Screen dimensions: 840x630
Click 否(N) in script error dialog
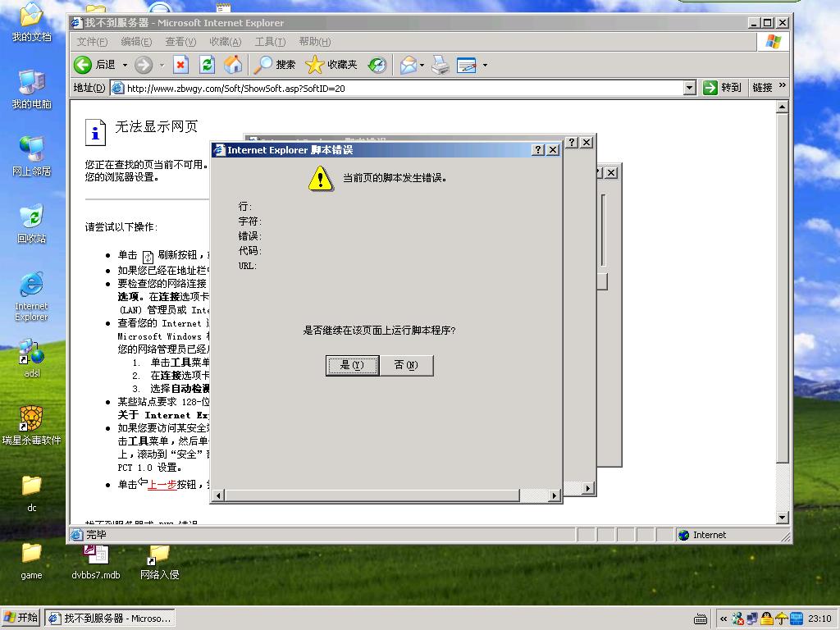[x=406, y=365]
